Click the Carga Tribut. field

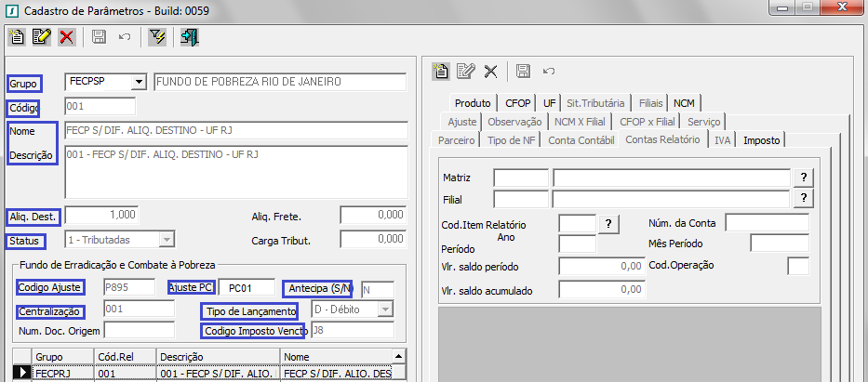373,239
